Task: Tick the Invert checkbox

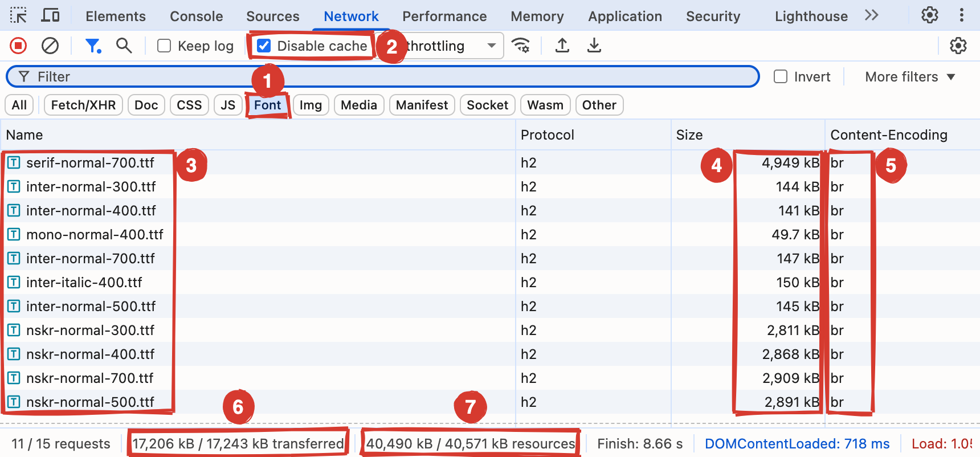Action: pos(781,76)
